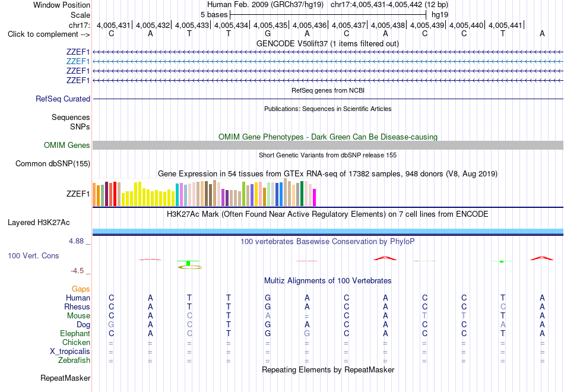The width and height of the screenshot is (564, 392).
Task: Select the Dog species row label
Action: [x=84, y=325]
